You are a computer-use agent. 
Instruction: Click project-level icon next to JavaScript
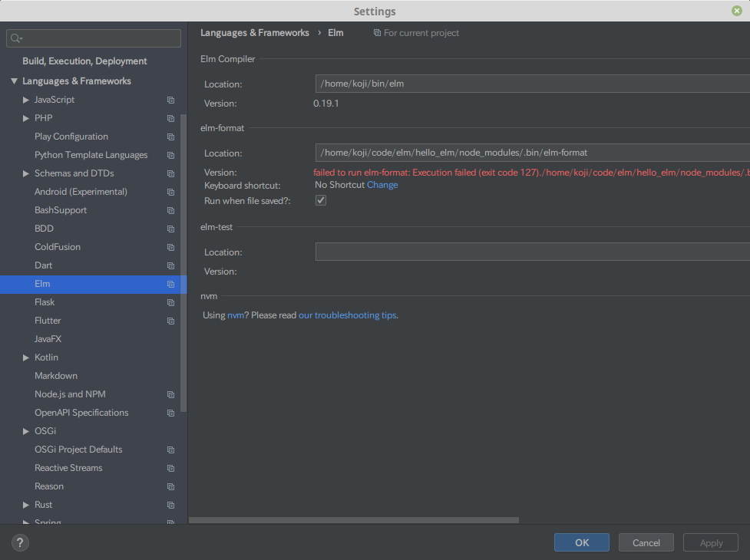pyautogui.click(x=170, y=100)
